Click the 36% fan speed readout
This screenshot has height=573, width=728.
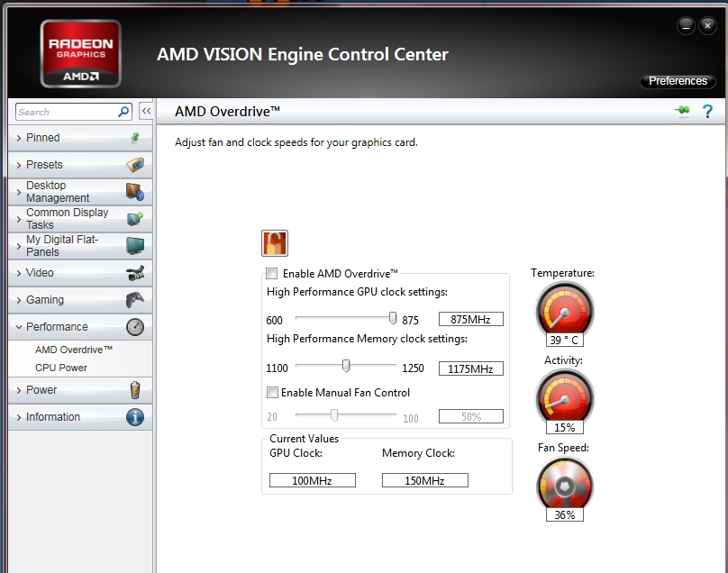(x=565, y=515)
